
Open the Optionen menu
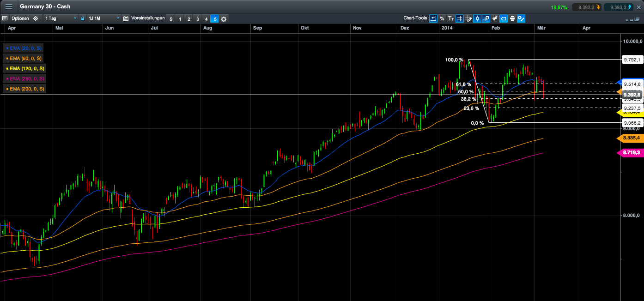point(19,18)
